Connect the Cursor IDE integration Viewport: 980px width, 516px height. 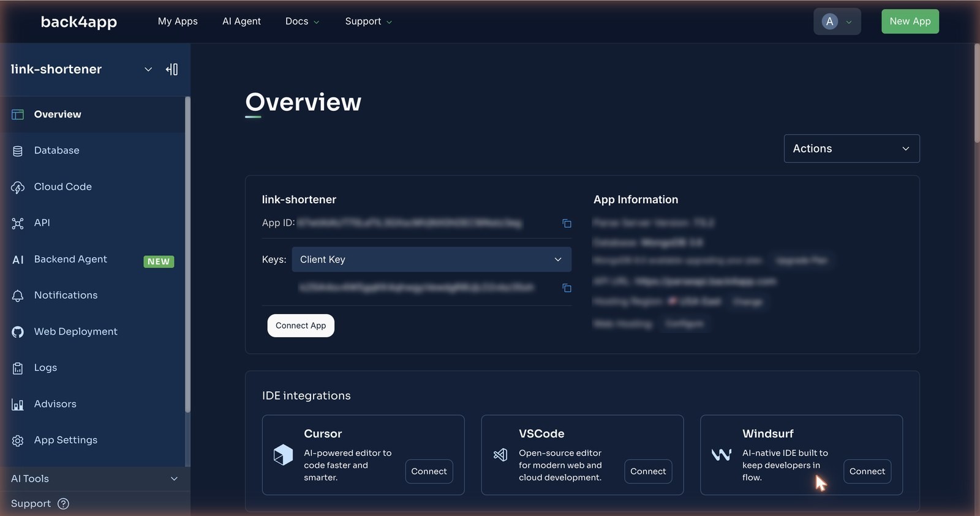[x=429, y=471]
